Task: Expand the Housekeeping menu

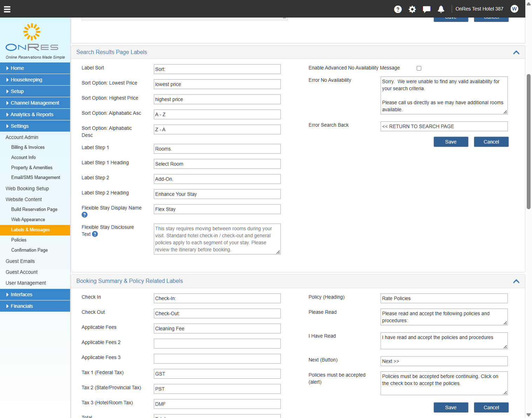Action: point(35,80)
